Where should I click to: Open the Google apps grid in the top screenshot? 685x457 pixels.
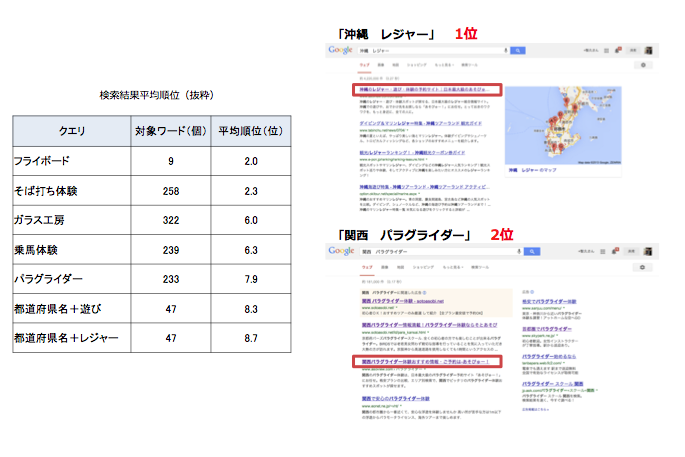[605, 49]
